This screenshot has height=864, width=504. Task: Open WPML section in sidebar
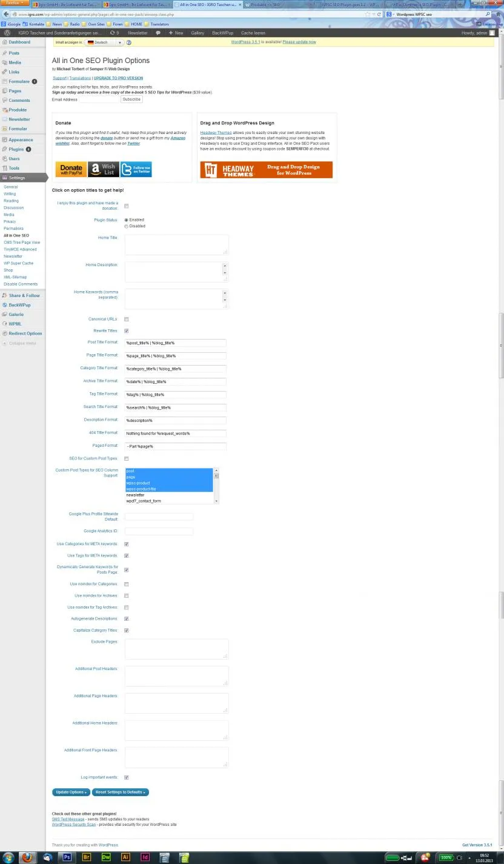[15, 324]
